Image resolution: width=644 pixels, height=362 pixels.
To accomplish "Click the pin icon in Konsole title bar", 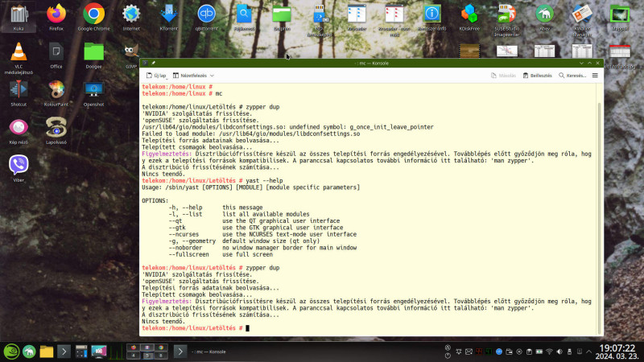I will (153, 63).
